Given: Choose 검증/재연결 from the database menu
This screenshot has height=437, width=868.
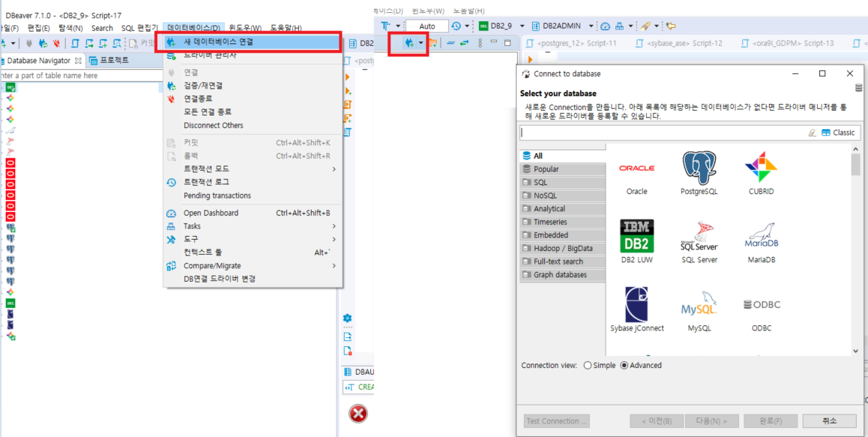Looking at the screenshot, I should point(253,86).
